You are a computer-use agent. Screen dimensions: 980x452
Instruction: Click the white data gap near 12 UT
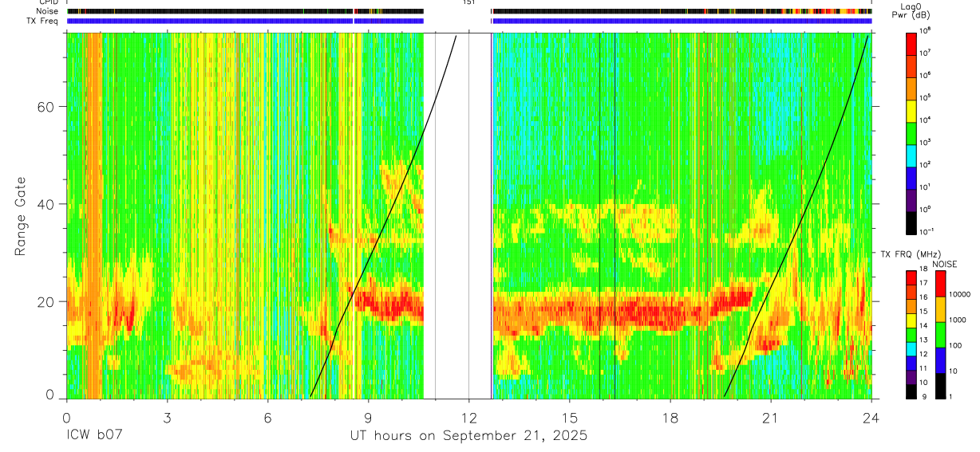pos(457,215)
